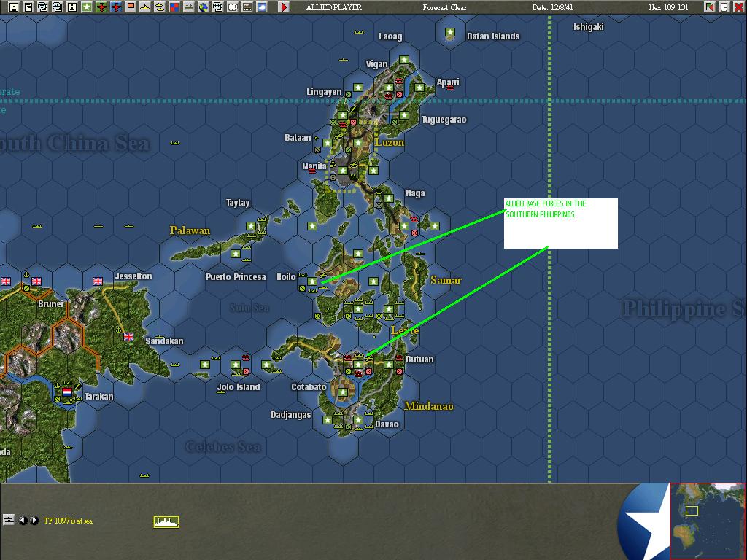Viewport: 747px width, 560px height.
Task: Go to next task force with right arrow
Action: point(34,521)
